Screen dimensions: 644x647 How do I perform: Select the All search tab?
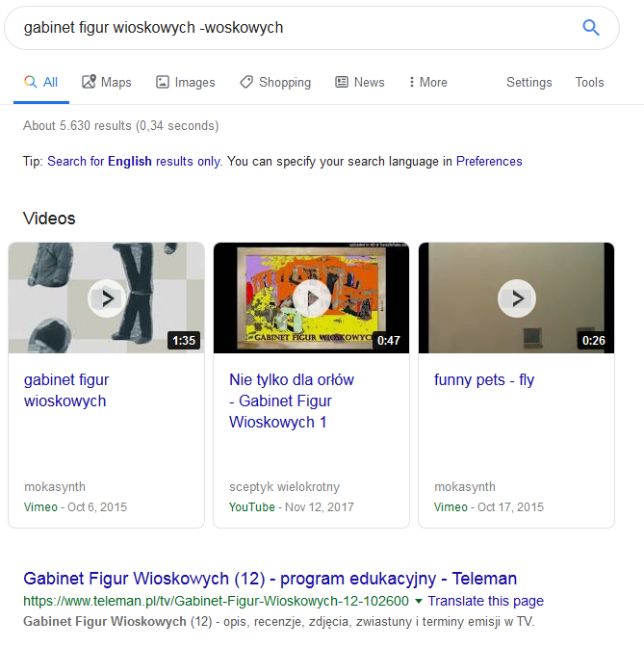[x=41, y=82]
